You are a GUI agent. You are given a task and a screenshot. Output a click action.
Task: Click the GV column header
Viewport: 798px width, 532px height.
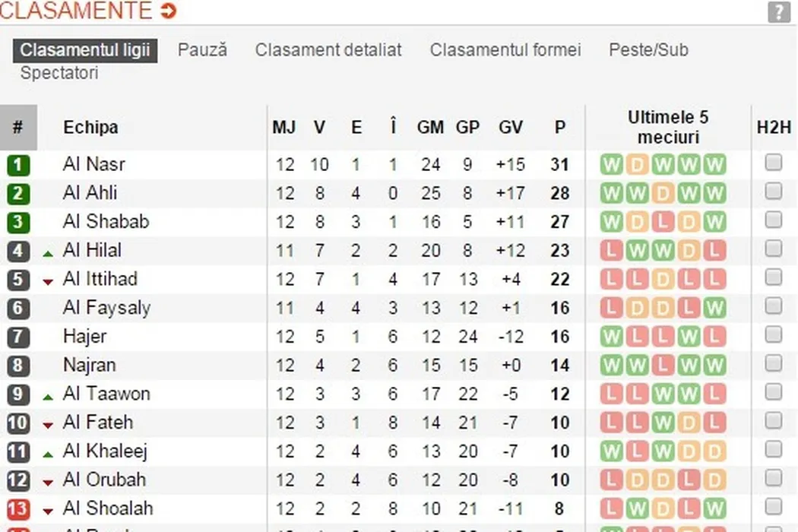click(511, 128)
